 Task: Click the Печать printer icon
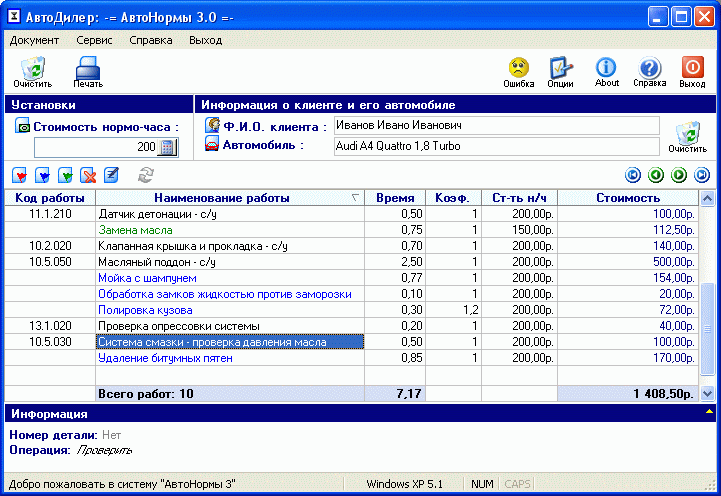pos(87,69)
